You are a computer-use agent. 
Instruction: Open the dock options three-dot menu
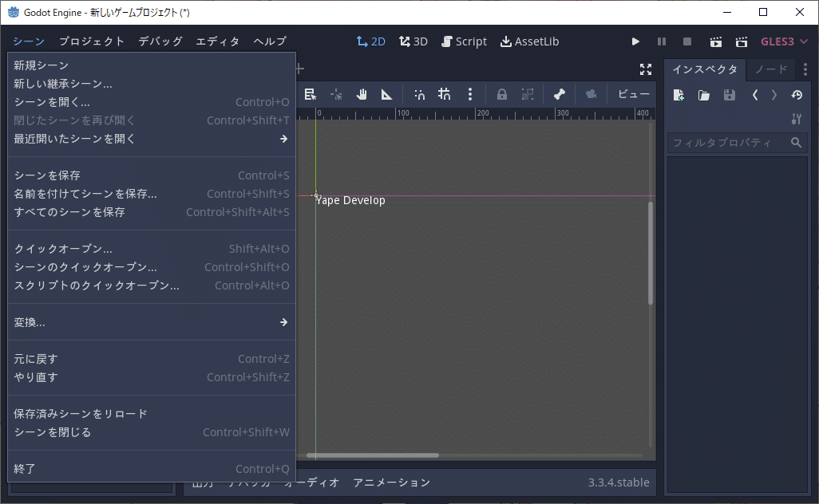(x=805, y=69)
